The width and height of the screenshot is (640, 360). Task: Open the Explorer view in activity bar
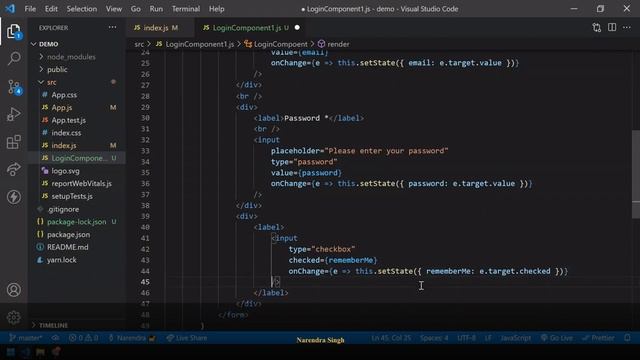(13, 31)
